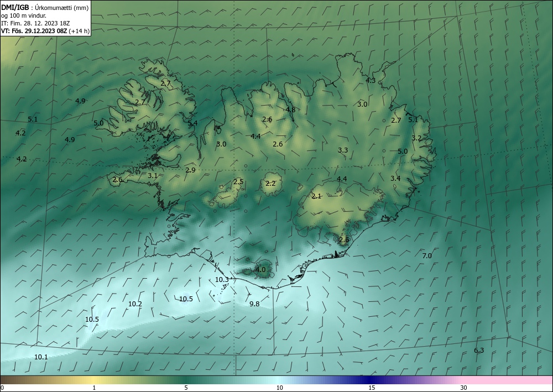Screen dimensions: 553x392
Task: Click the 'VT: Fös. 29.12.2023 08Z (+14 h)' line
Action: [x=45, y=31]
